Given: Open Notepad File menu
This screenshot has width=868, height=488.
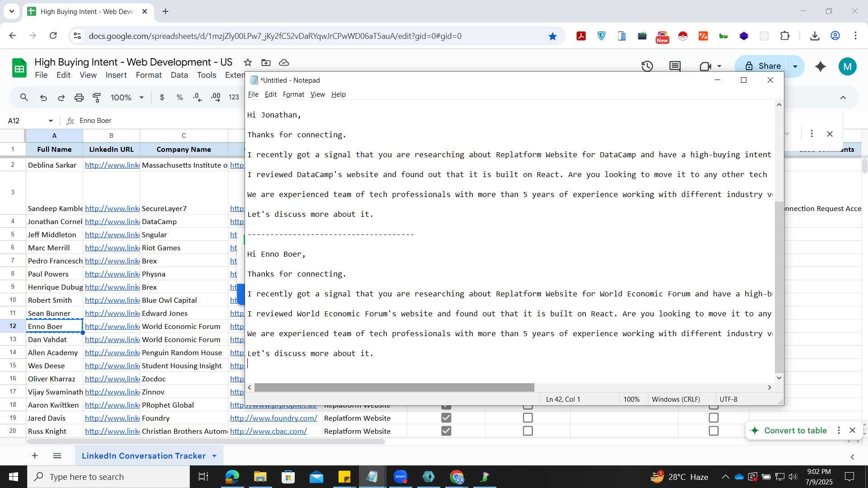Looking at the screenshot, I should click(253, 94).
